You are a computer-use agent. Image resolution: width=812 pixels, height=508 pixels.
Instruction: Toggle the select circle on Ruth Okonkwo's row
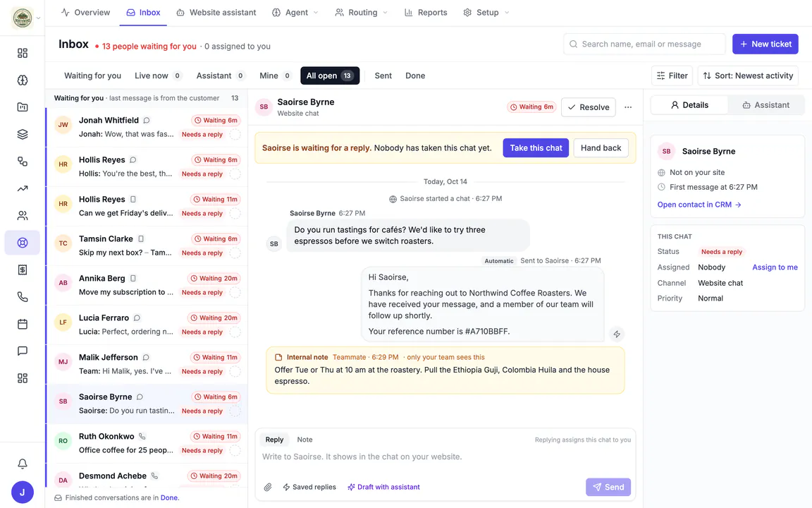[235, 450]
